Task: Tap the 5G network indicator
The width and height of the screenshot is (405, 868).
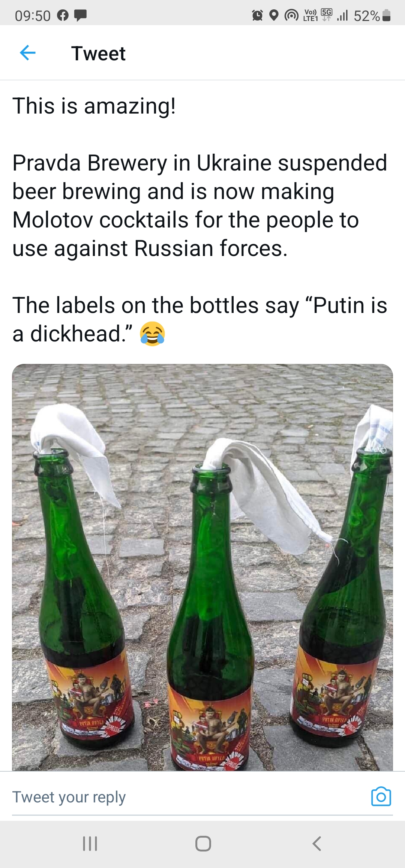Action: pyautogui.click(x=327, y=15)
